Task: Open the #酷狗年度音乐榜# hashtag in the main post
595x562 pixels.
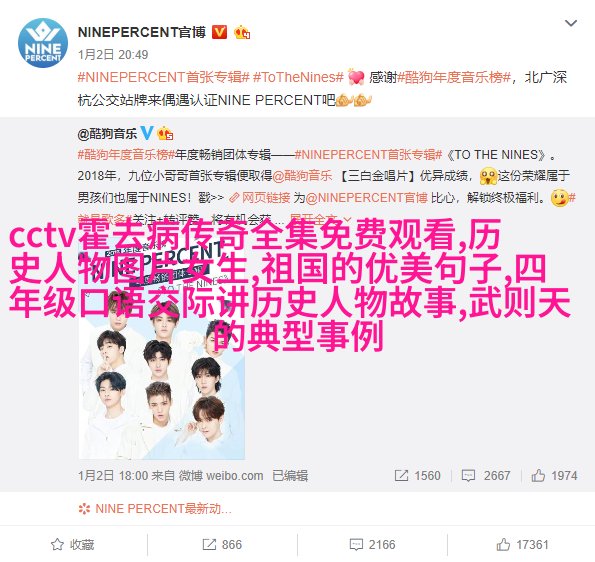Action: (454, 77)
